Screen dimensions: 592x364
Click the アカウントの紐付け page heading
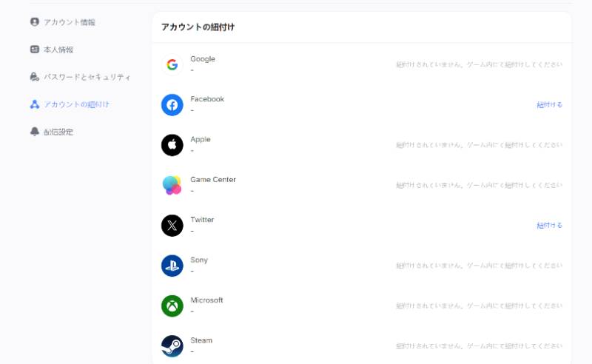(x=198, y=27)
